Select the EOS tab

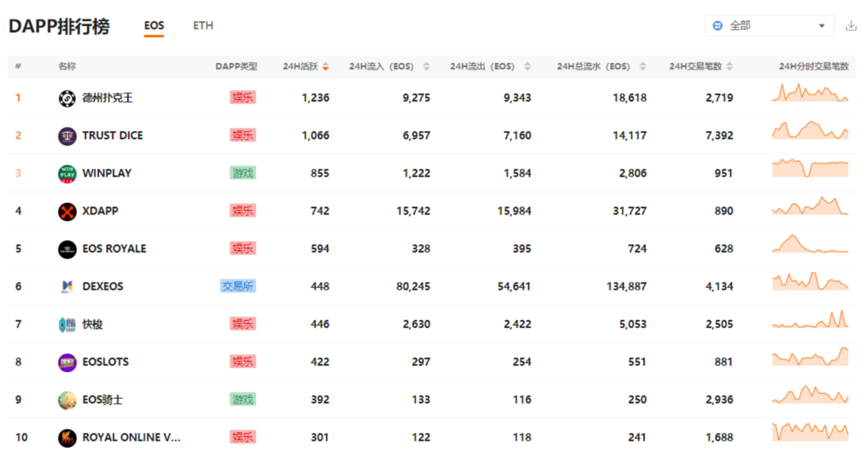pyautogui.click(x=154, y=26)
